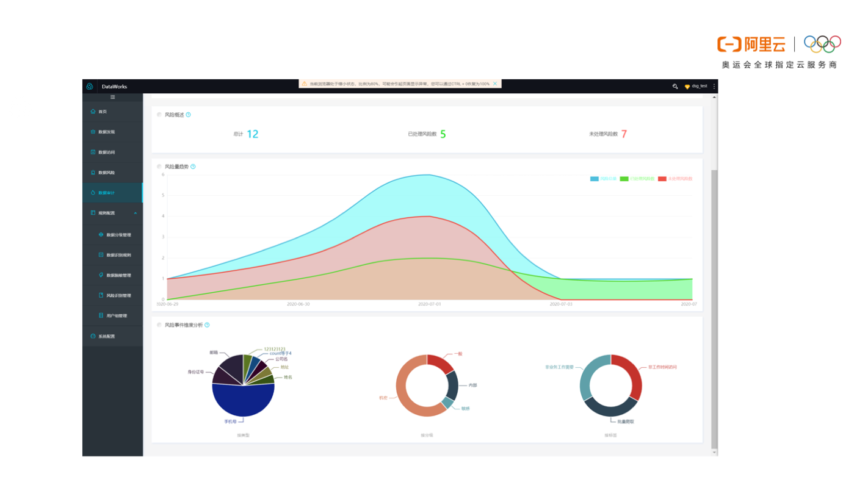Click the scrollbar up arrow
Screen dimensions: 868x488
[x=715, y=98]
